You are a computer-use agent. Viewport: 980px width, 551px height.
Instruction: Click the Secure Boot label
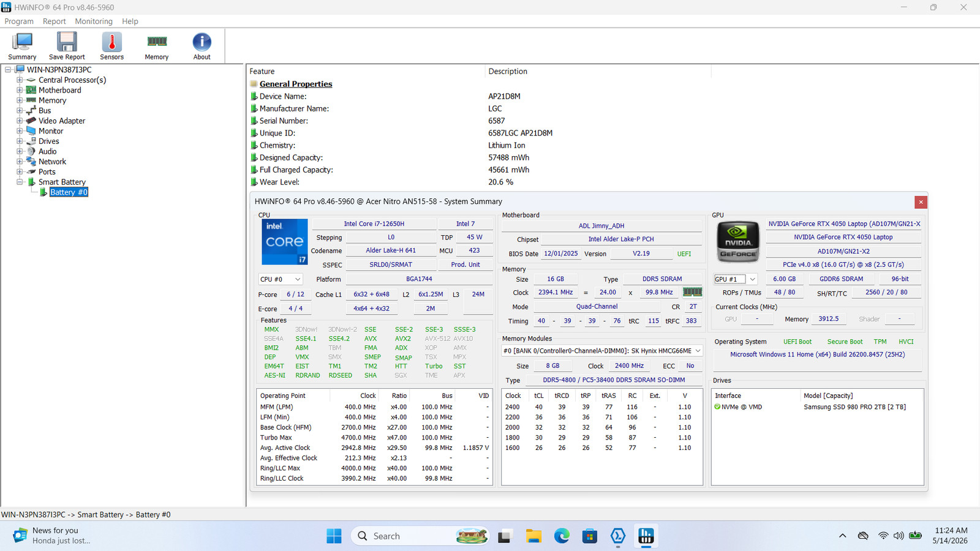pos(845,342)
